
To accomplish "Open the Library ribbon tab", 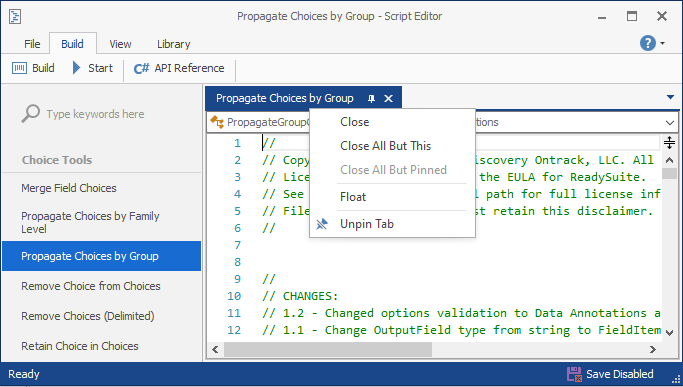I will [173, 44].
